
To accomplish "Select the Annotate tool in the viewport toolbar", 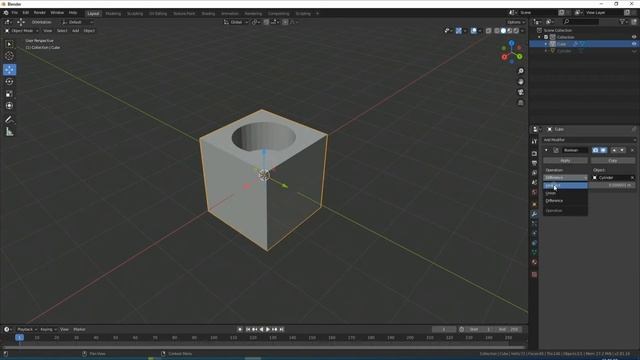I will [9, 120].
